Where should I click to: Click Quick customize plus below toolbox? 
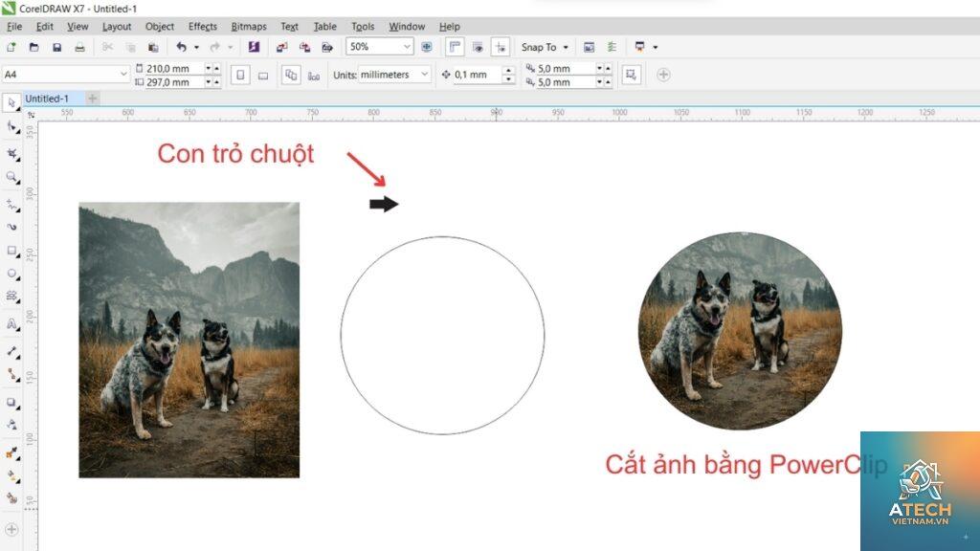(11, 529)
